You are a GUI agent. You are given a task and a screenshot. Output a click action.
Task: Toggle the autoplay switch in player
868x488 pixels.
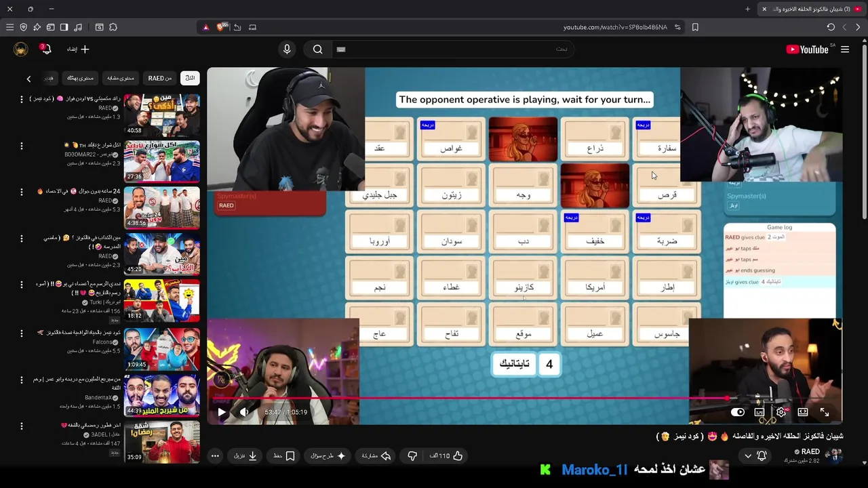click(738, 412)
